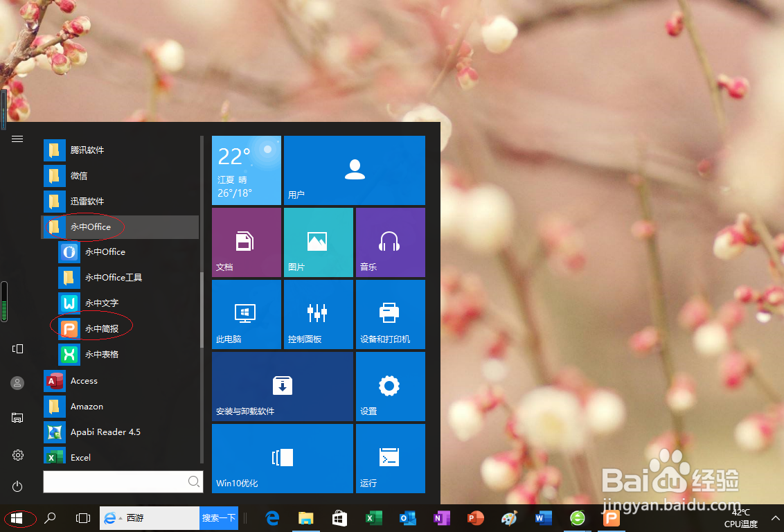Click the CPU温度 tray indicator
Viewport: 784px width, 532px height.
point(741,519)
